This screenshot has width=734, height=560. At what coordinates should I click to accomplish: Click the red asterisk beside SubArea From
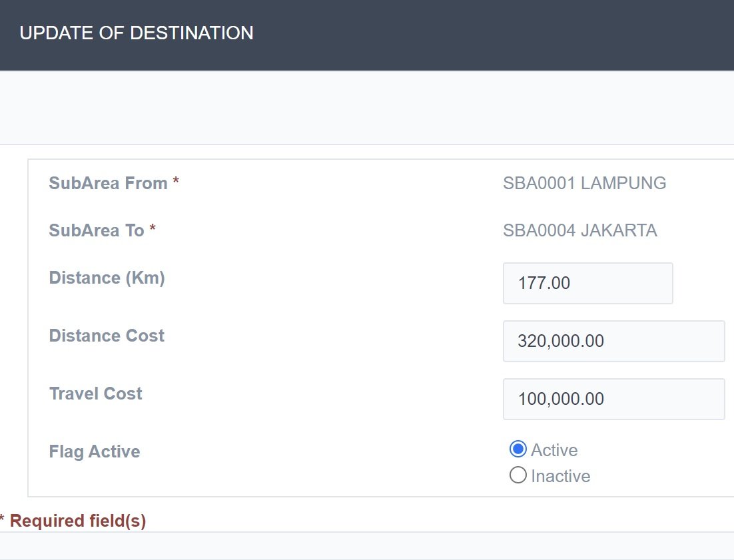pos(176,182)
